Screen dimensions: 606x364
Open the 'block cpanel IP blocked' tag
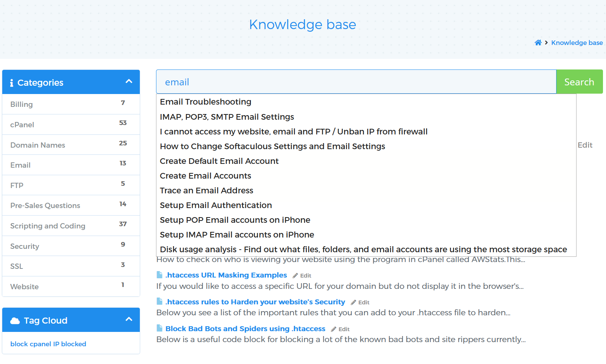point(48,344)
